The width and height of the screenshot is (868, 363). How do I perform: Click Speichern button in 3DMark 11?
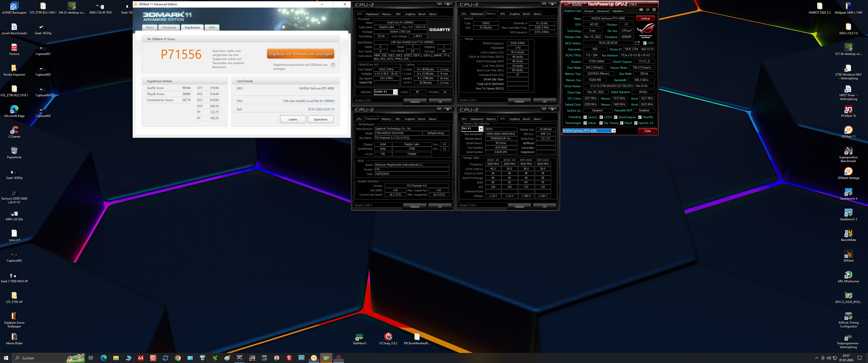(320, 119)
